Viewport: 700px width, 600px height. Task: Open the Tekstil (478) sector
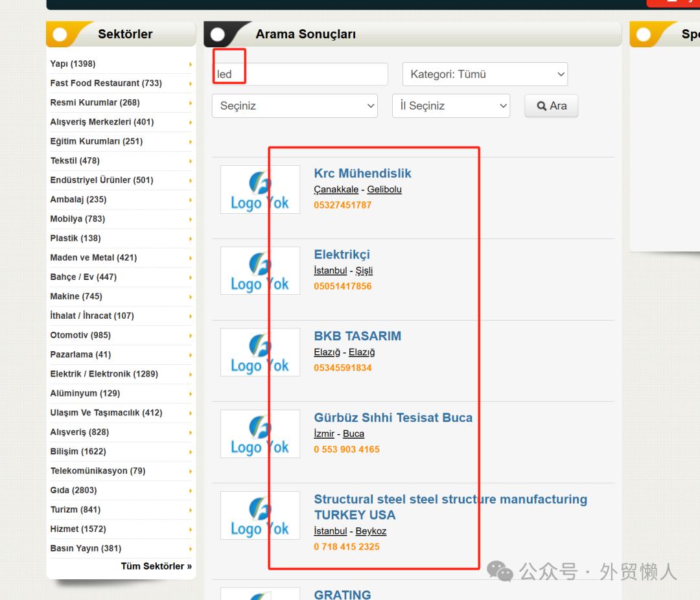click(x=75, y=161)
